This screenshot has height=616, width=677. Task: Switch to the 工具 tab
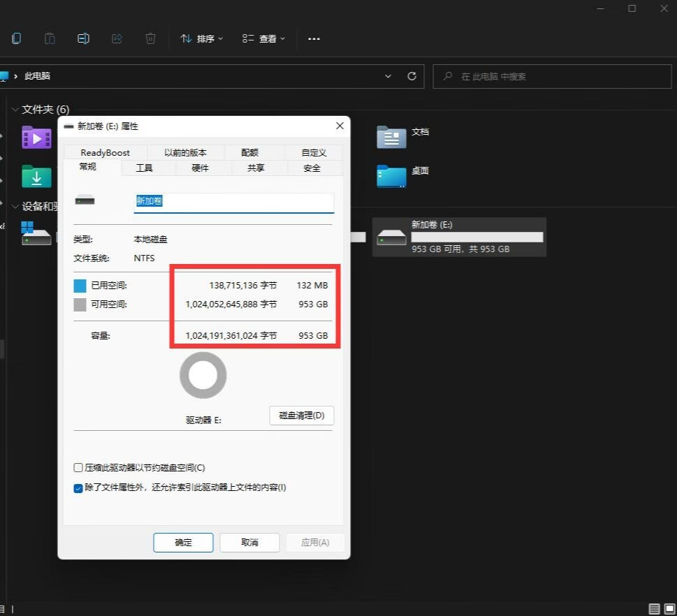coord(144,168)
